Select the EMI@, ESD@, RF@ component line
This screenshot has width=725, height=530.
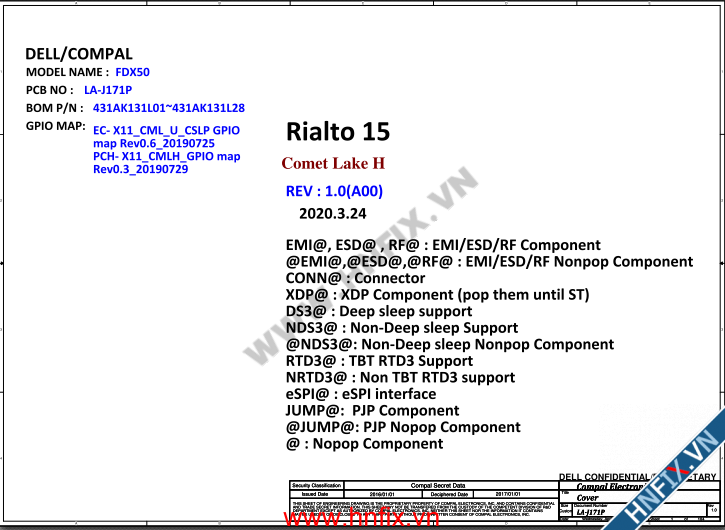coord(443,245)
